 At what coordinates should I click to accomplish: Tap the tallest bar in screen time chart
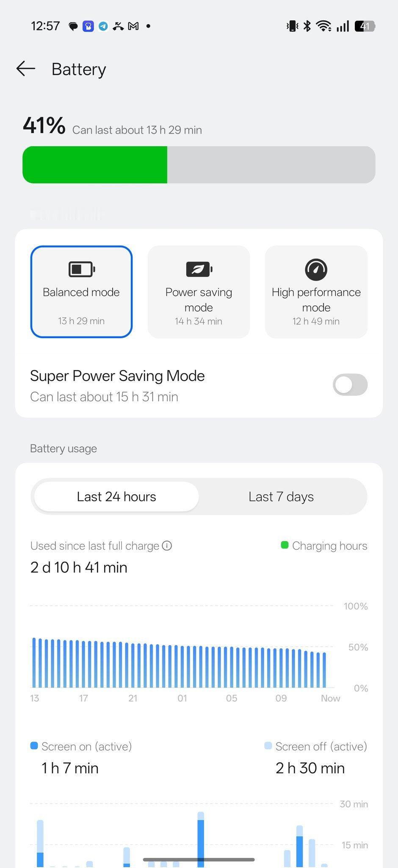201,840
